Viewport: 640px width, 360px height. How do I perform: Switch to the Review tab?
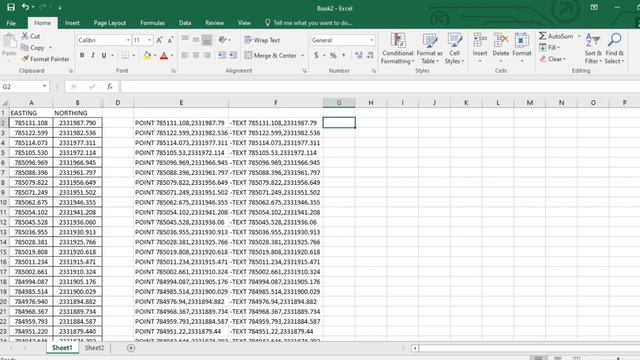(x=214, y=23)
